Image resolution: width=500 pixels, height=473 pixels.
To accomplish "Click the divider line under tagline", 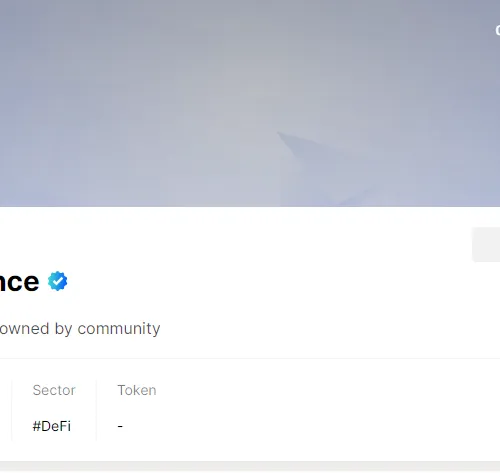I will (x=250, y=358).
